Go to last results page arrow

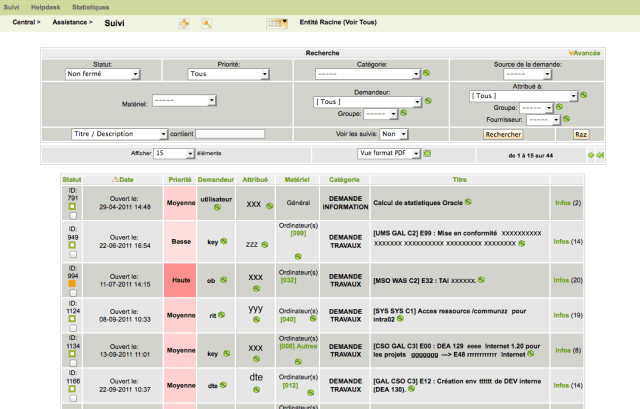pos(600,155)
